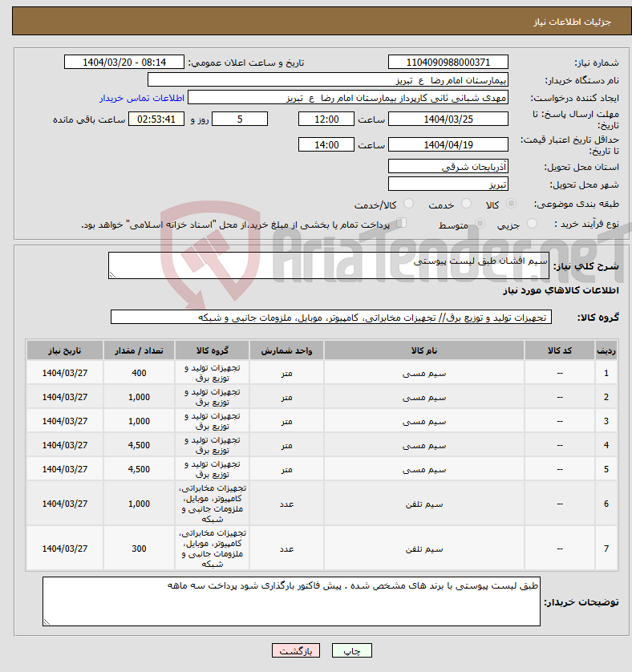Click the ردیف column header
The image size is (632, 672).
[x=606, y=350]
